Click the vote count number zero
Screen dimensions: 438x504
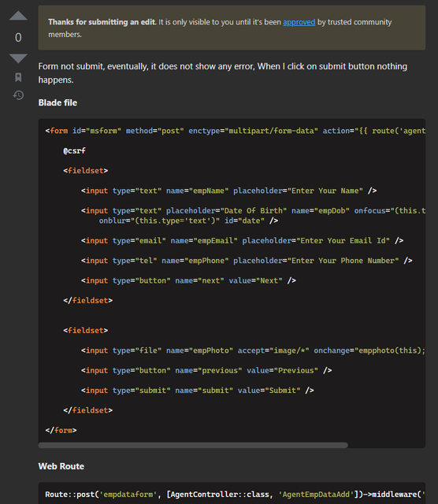[18, 38]
